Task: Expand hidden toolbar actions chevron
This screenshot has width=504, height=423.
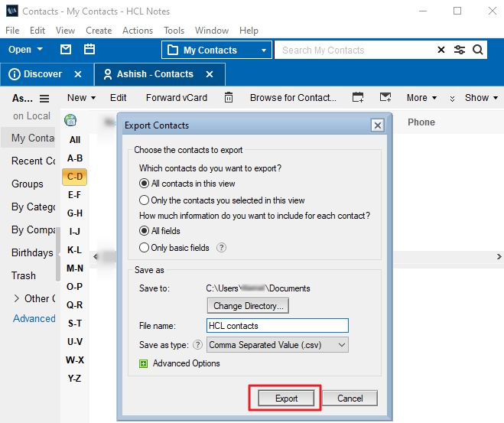Action: 452,99
